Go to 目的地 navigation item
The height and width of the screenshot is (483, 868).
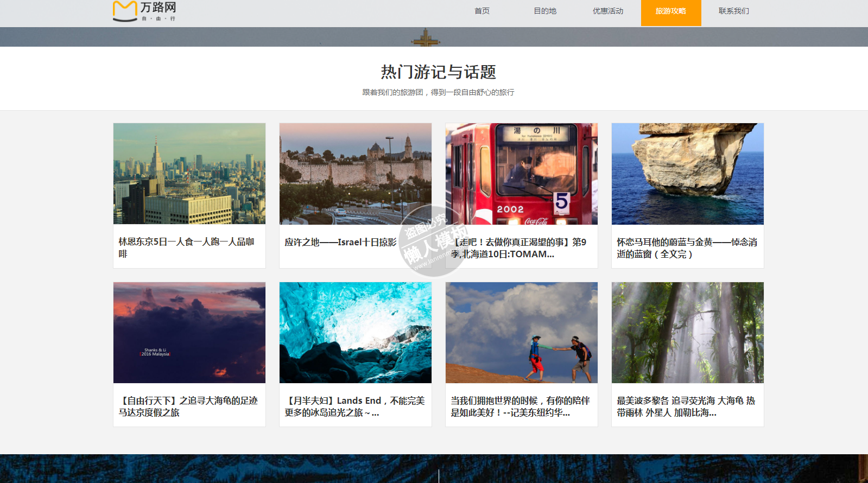(x=544, y=11)
